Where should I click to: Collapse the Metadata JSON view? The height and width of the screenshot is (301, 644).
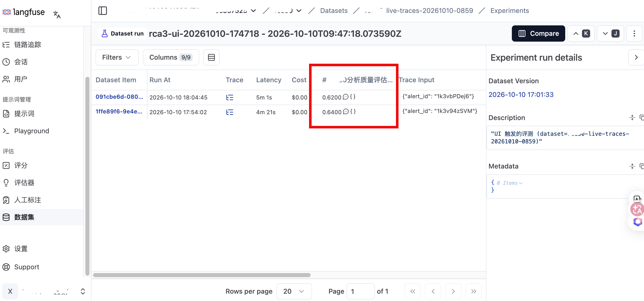[632, 166]
